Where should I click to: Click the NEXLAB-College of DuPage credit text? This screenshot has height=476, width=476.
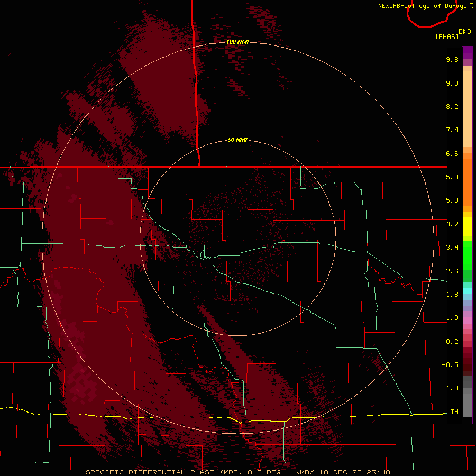click(422, 6)
